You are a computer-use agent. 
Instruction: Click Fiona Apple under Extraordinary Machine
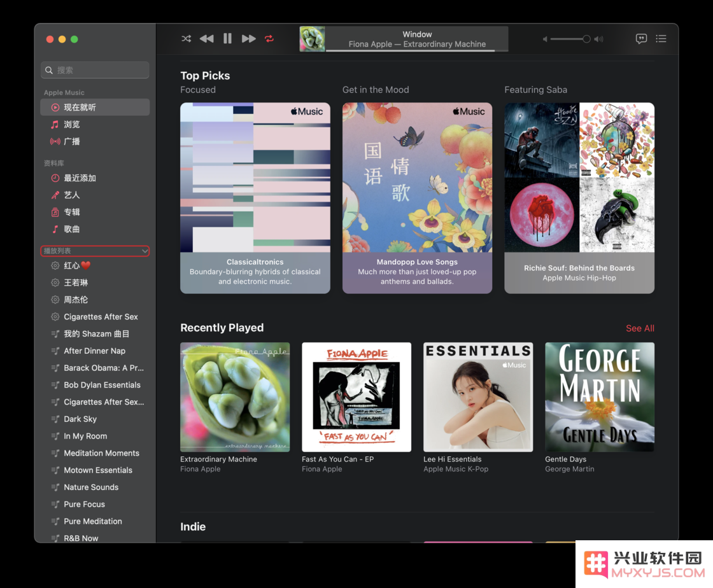pos(200,469)
